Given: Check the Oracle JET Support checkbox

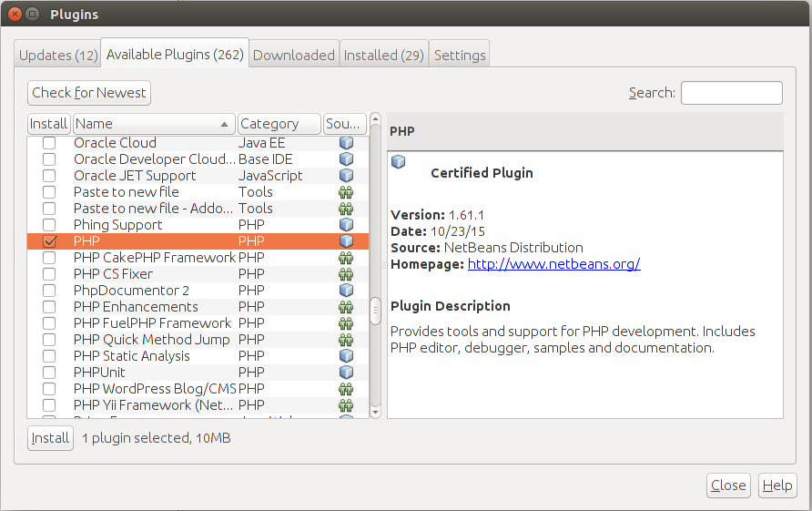Looking at the screenshot, I should point(49,176).
